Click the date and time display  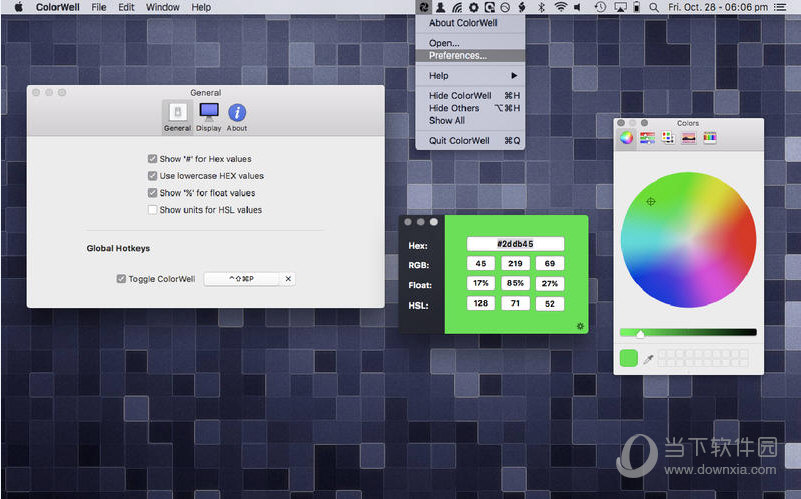(x=718, y=7)
